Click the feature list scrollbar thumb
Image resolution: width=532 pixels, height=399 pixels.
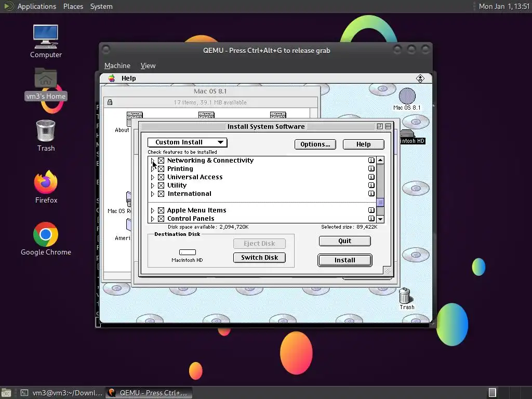click(380, 202)
